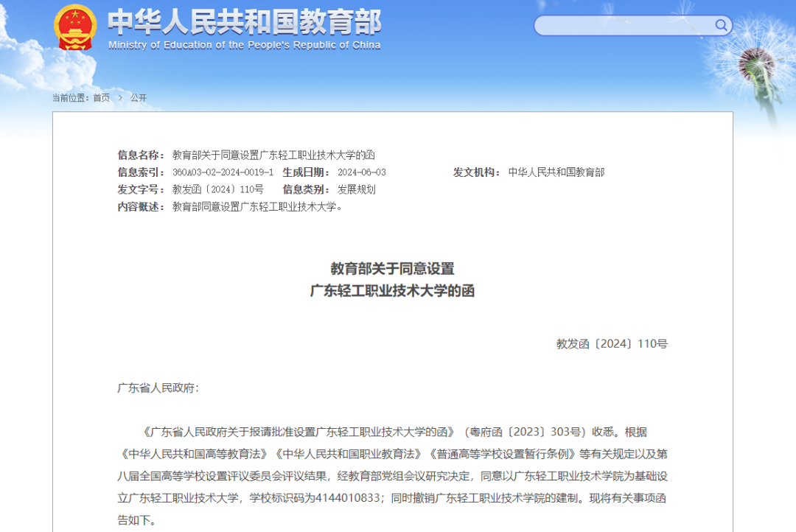
Task: Click the national emblem logo
Action: coord(75,28)
